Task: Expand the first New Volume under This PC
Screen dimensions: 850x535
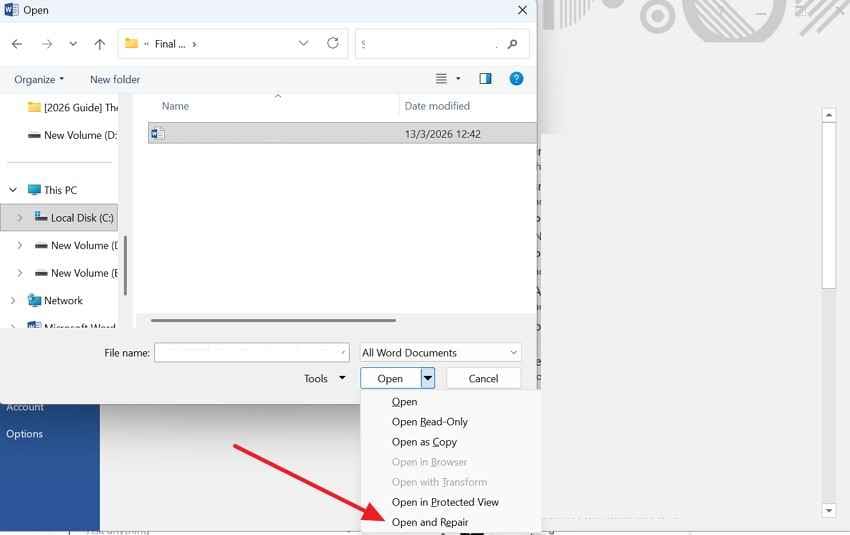Action: (20, 245)
